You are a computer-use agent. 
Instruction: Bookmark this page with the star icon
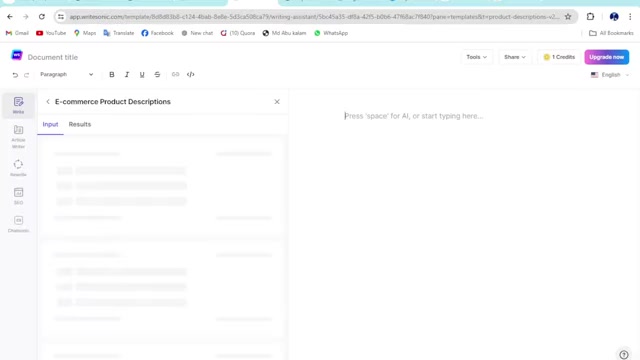568,17
